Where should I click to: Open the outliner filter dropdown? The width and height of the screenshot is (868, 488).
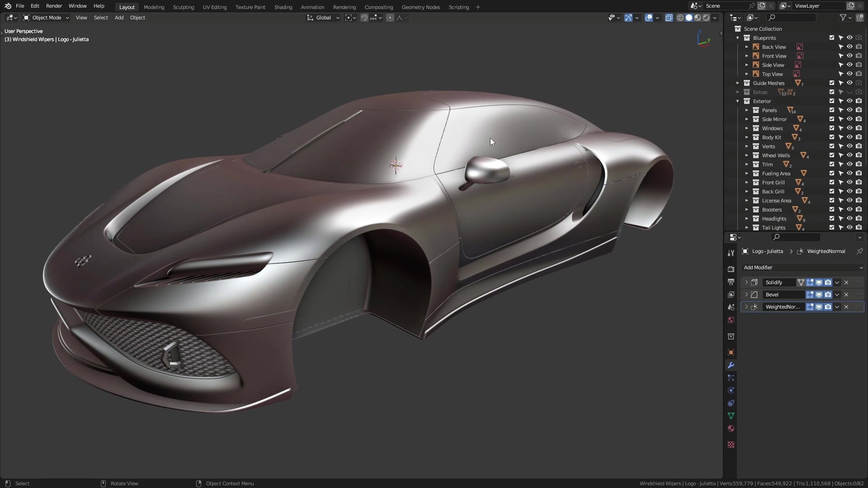845,18
